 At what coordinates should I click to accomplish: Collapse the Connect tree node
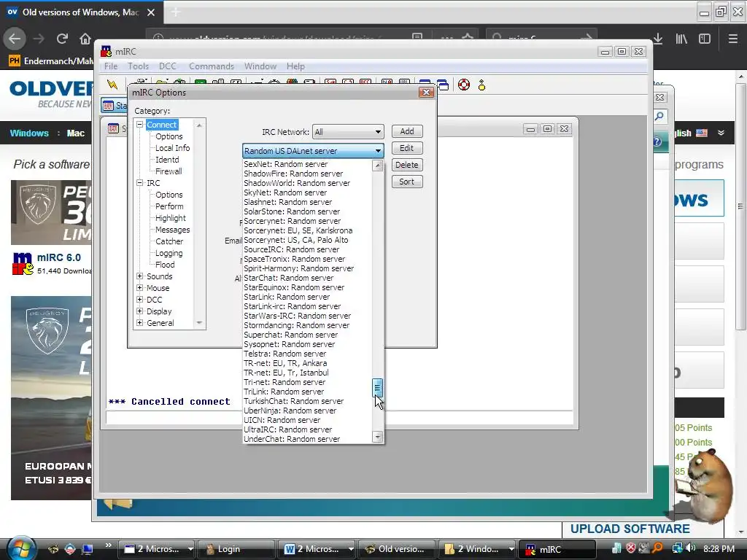[x=139, y=124]
